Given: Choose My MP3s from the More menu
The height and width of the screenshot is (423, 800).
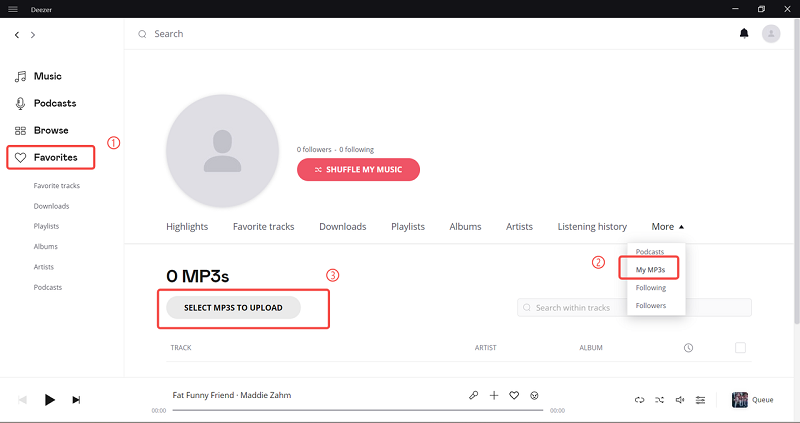Looking at the screenshot, I should pyautogui.click(x=651, y=269).
